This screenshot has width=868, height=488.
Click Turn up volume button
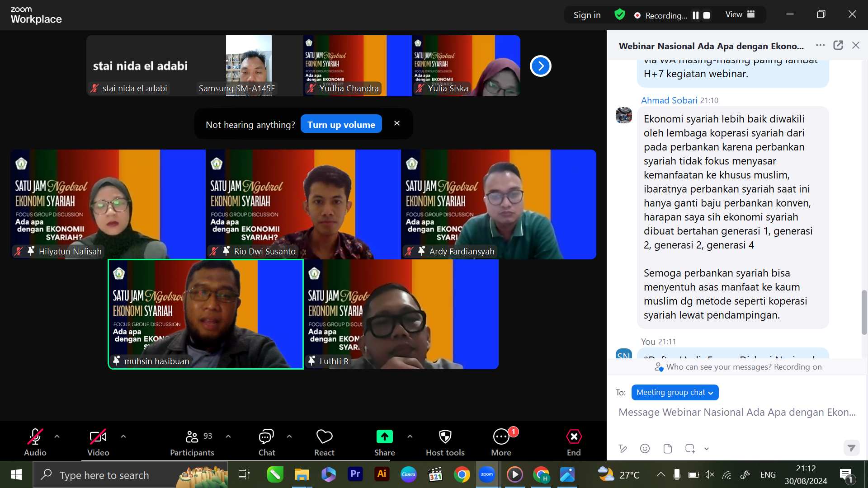point(341,124)
